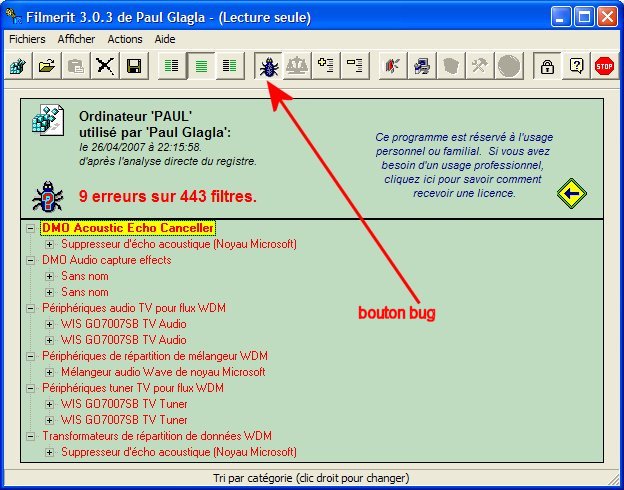This screenshot has height=490, width=624.
Task: Click the registry analysis cube toolbar icon
Action: (x=18, y=66)
